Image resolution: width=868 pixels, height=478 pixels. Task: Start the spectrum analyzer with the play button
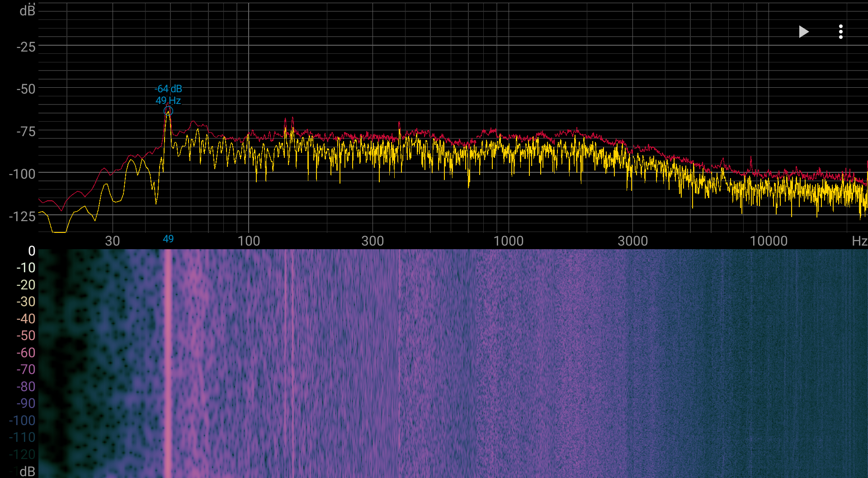click(803, 32)
